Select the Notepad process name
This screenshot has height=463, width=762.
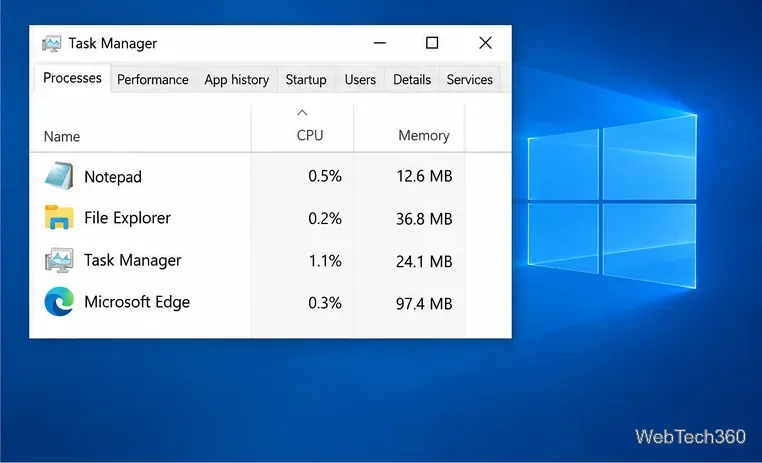113,177
